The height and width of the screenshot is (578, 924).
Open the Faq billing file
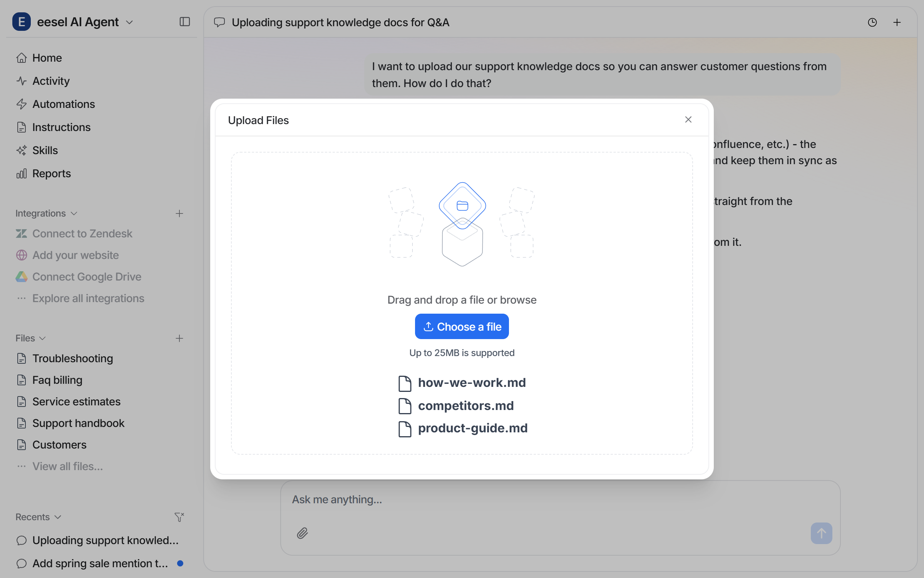tap(49, 380)
